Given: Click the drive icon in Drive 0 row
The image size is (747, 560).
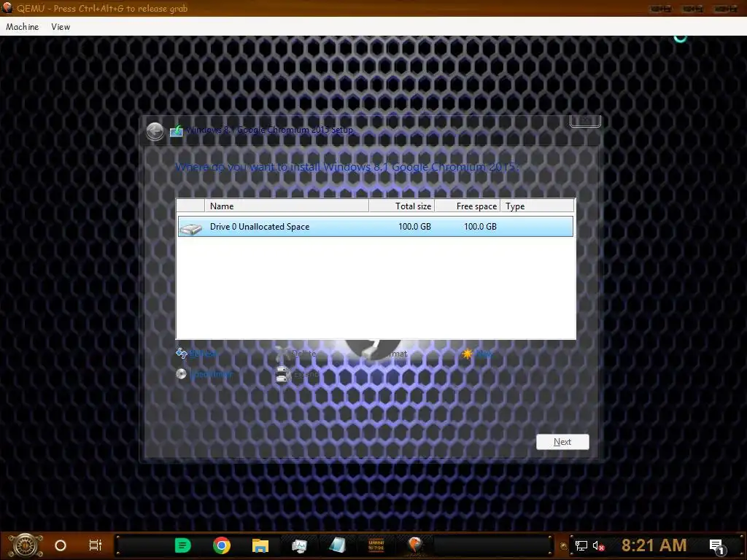Looking at the screenshot, I should [191, 228].
